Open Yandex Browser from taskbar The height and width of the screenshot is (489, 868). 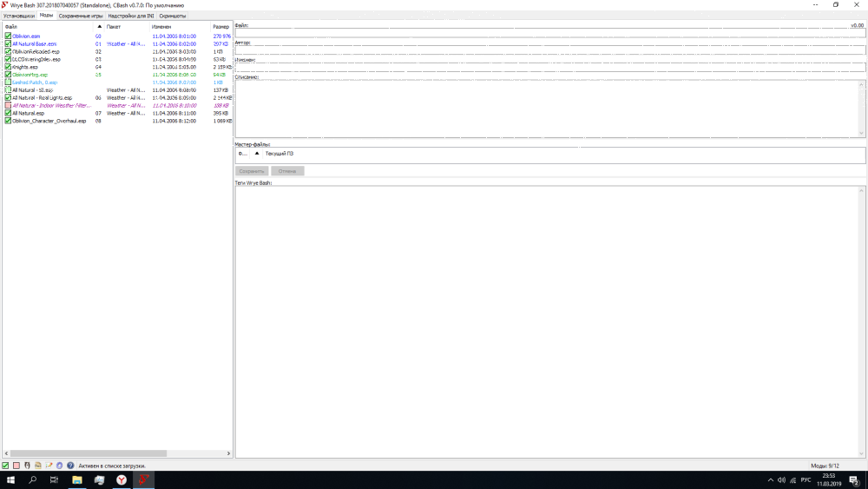point(122,480)
